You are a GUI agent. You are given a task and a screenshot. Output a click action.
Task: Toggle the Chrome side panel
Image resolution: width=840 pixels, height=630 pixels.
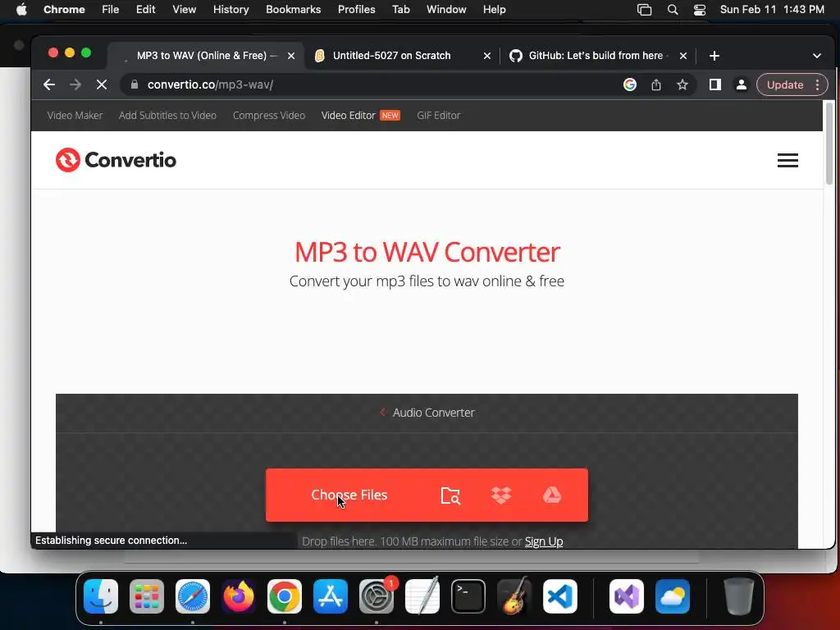[x=715, y=84]
